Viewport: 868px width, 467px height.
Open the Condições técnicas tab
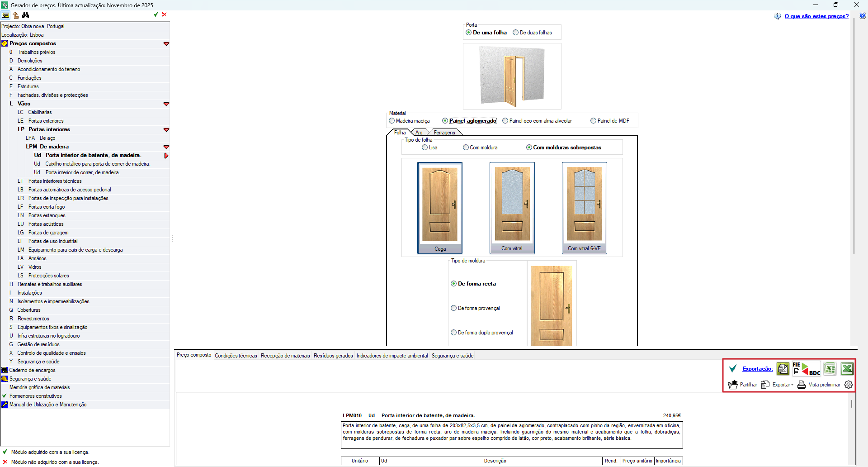pyautogui.click(x=236, y=356)
